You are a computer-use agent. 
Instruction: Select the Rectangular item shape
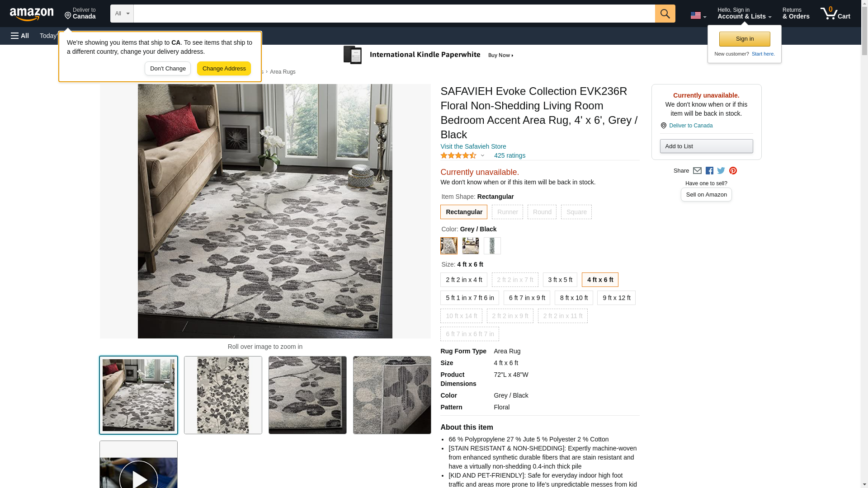tap(464, 212)
